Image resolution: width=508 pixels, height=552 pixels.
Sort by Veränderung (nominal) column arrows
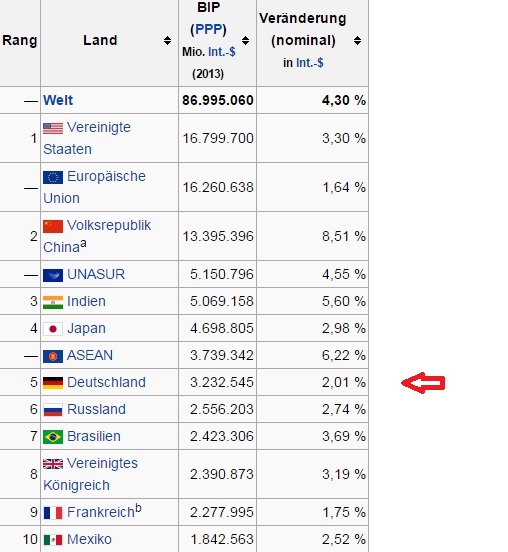point(357,40)
